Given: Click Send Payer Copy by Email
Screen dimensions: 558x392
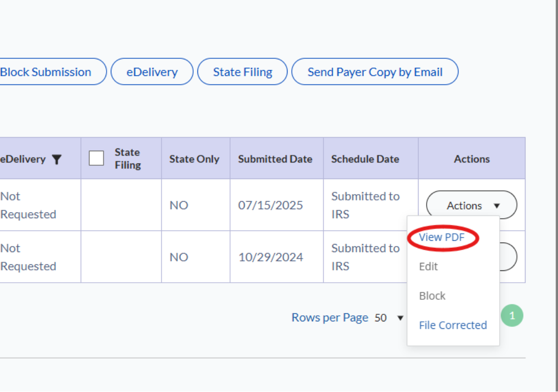Looking at the screenshot, I should click(375, 72).
